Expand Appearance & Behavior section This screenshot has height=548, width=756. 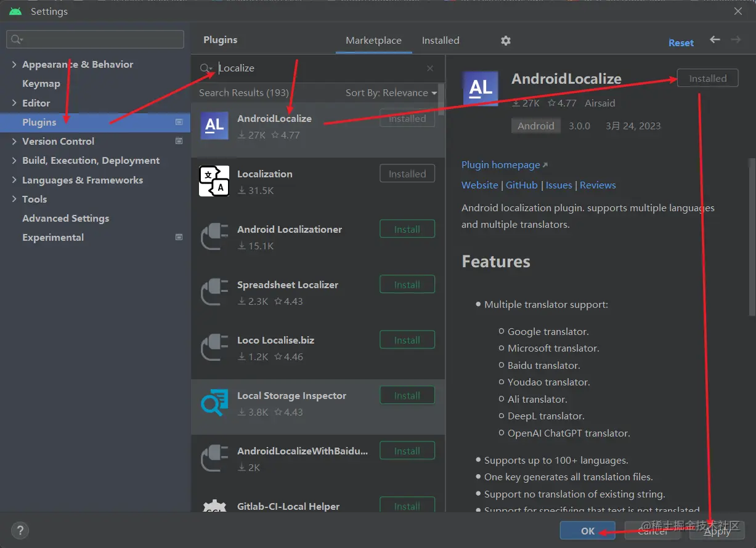pyautogui.click(x=14, y=64)
